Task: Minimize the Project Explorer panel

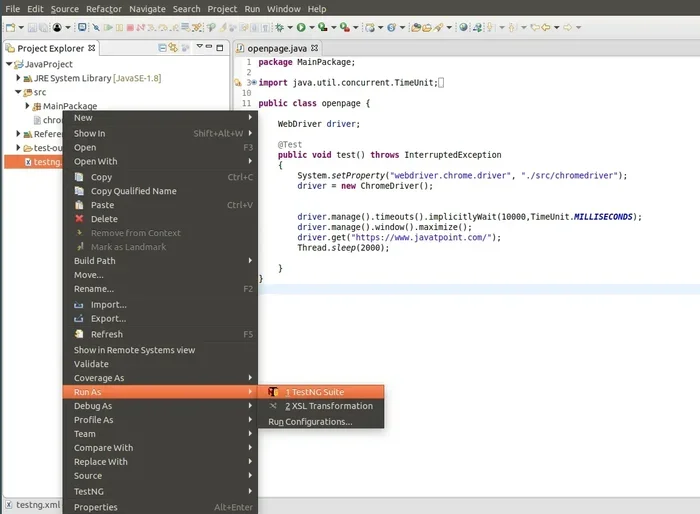Action: pyautogui.click(x=208, y=46)
